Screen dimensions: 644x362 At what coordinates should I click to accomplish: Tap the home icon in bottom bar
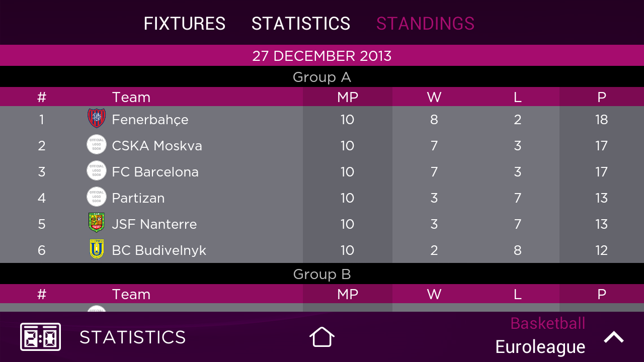[x=322, y=337]
